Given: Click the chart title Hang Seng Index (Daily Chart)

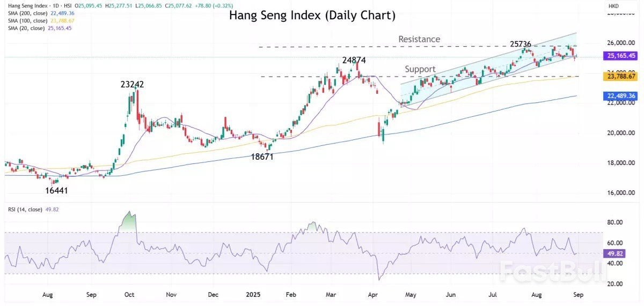Looking at the screenshot, I should (x=312, y=16).
